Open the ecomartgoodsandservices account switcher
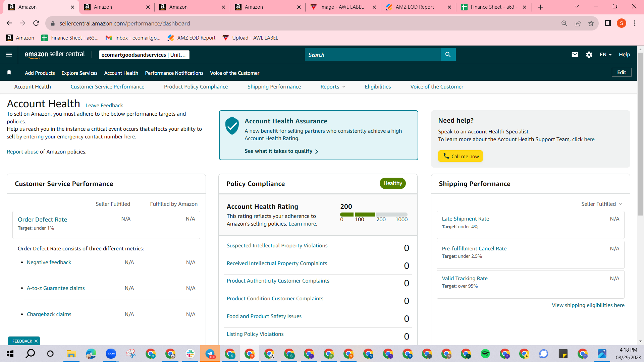Viewport: 644px width, 362px height. click(x=144, y=55)
